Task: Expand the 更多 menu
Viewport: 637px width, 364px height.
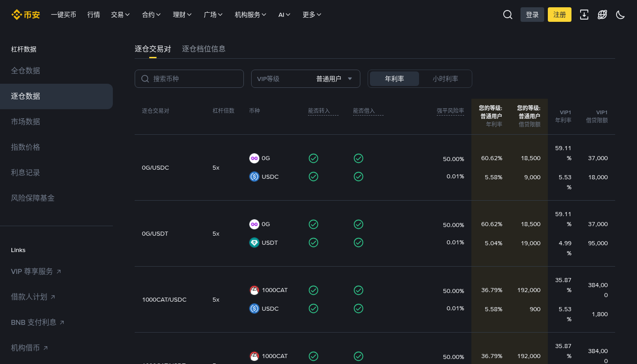Action: click(x=312, y=15)
